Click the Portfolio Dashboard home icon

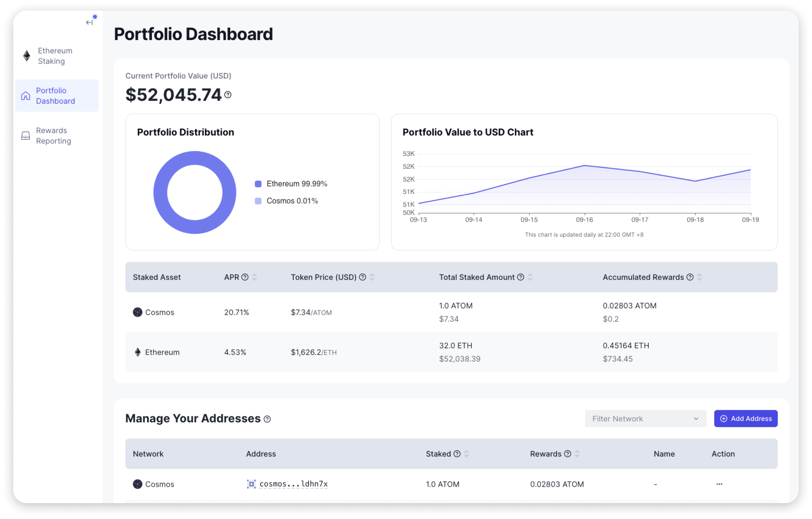point(25,96)
